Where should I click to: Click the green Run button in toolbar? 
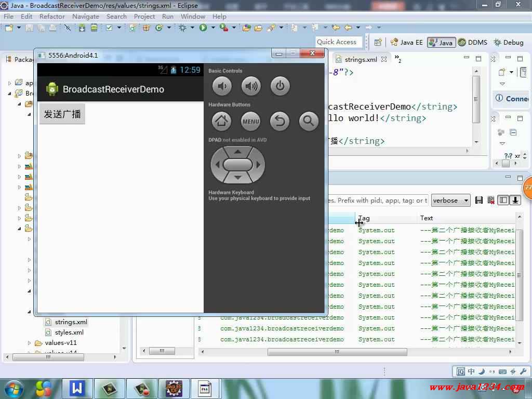[x=203, y=28]
